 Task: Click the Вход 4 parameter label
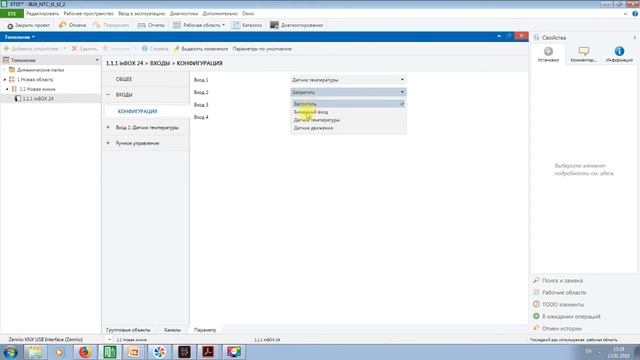click(x=201, y=117)
